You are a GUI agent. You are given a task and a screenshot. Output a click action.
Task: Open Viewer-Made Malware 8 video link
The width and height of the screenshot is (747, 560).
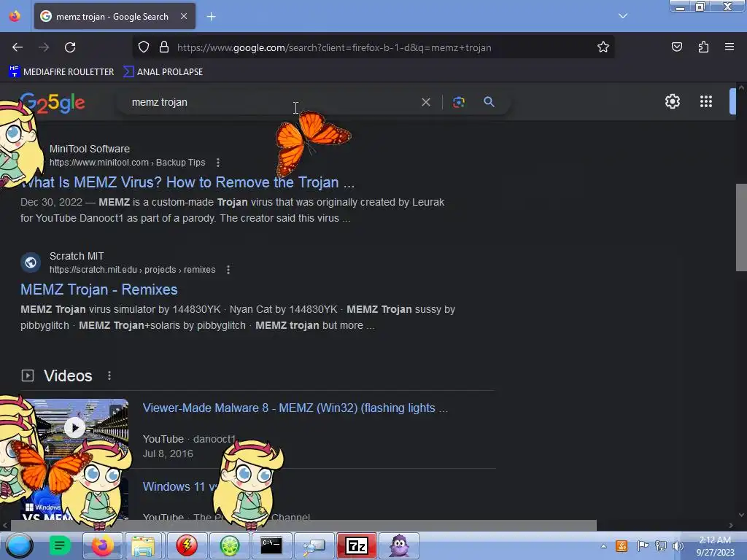[295, 408]
